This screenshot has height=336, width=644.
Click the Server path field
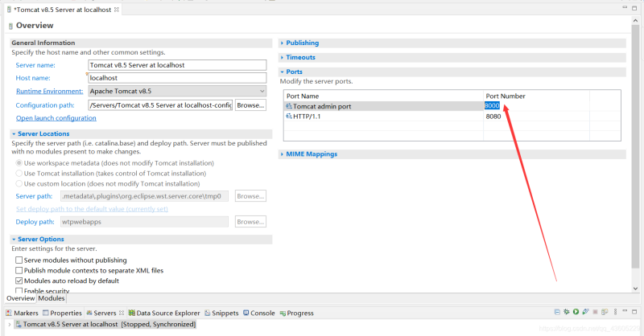point(144,196)
